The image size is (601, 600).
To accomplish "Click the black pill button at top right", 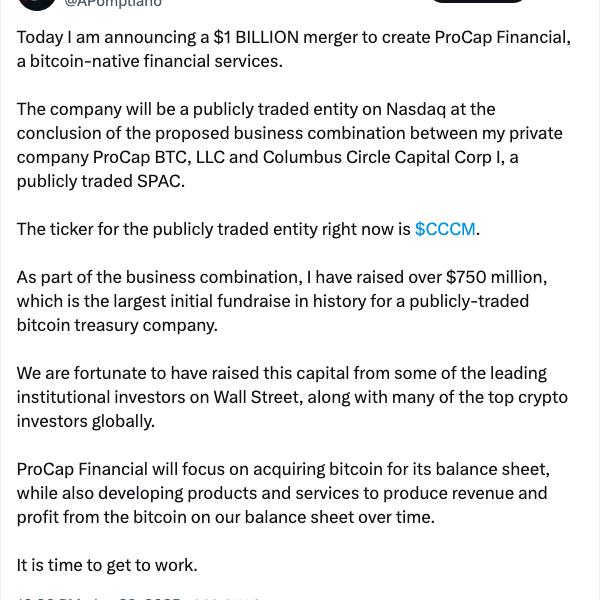I will [x=478, y=1].
